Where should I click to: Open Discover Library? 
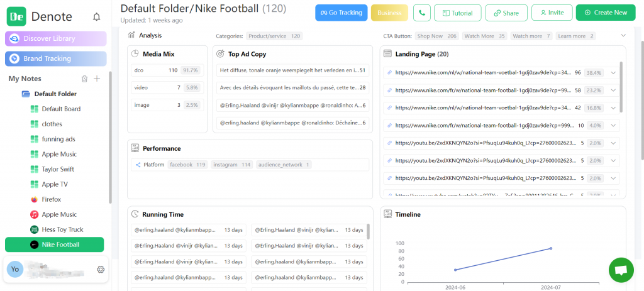pos(56,38)
